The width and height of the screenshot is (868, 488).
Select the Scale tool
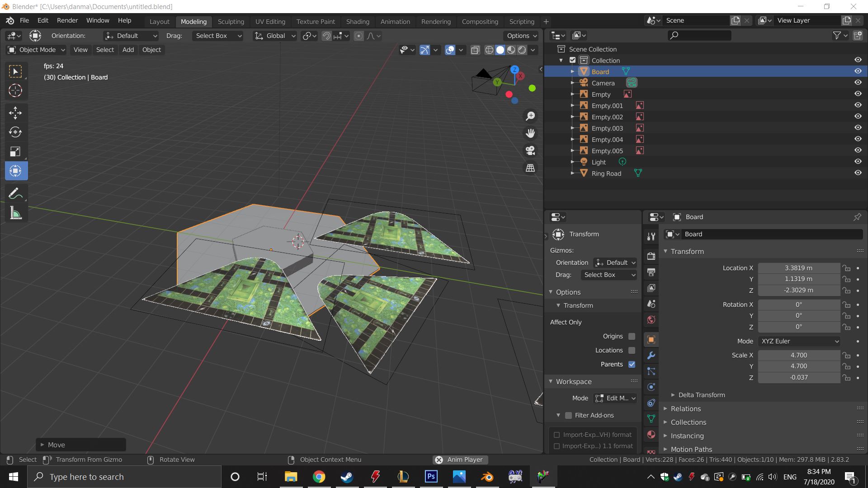coord(15,152)
